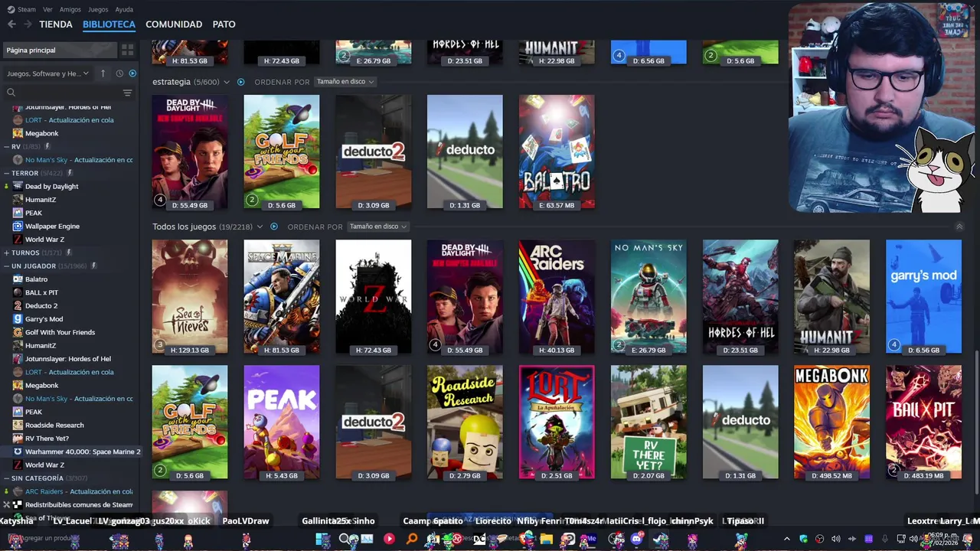
Task: Open Discord from the taskbar
Action: pyautogui.click(x=637, y=540)
